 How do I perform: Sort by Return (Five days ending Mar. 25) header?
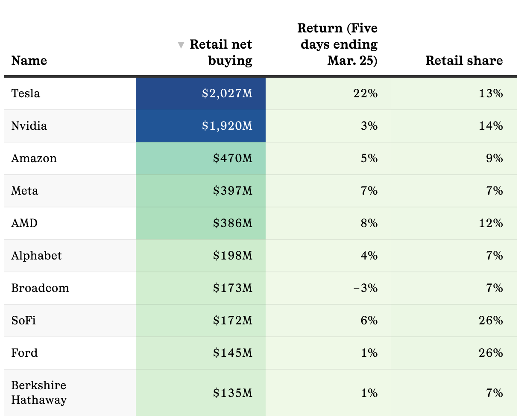(337, 44)
